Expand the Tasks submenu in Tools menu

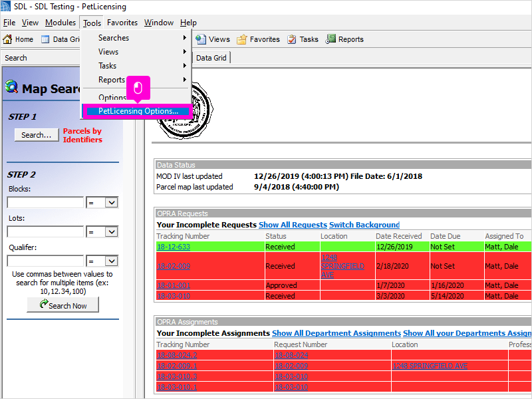[136, 65]
